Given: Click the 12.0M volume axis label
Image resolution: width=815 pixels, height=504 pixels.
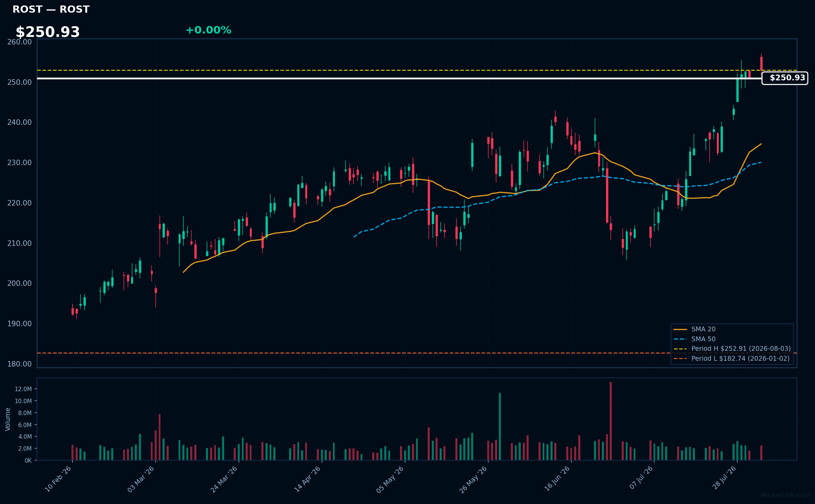Looking at the screenshot, I should click(x=23, y=389).
